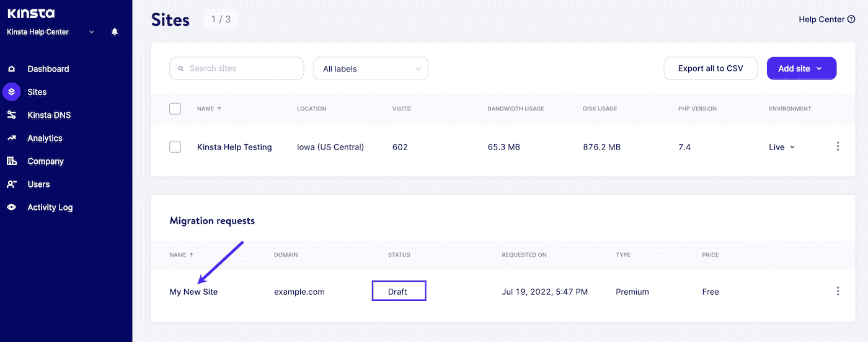Click the Users icon
Screen dimensions: 868x342
coord(12,184)
